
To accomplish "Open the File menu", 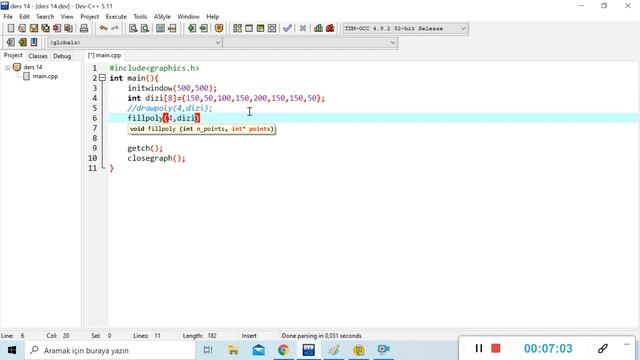I will point(8,17).
